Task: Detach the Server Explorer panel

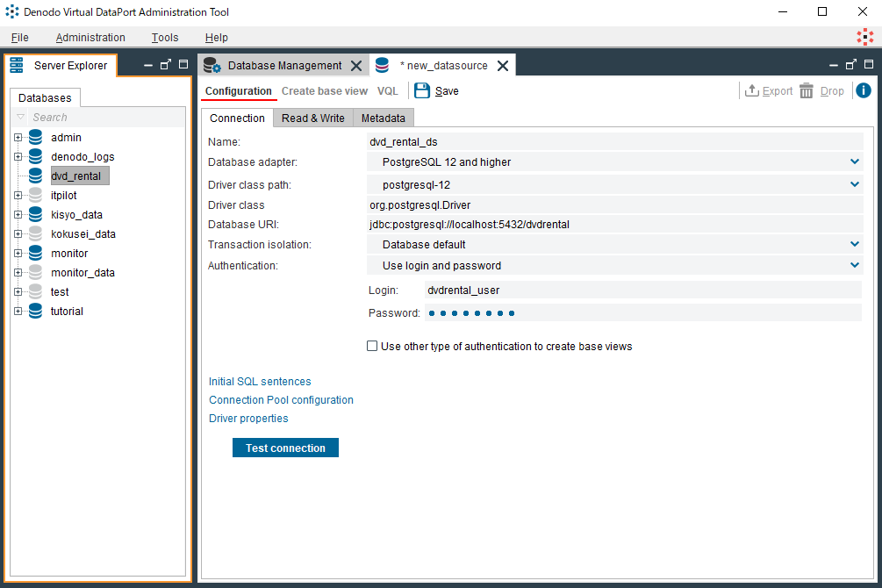Action: (165, 65)
